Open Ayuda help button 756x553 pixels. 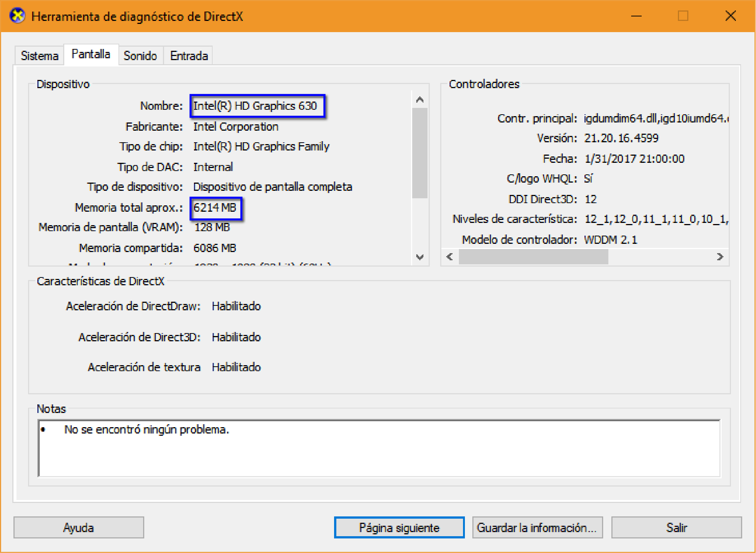(78, 528)
